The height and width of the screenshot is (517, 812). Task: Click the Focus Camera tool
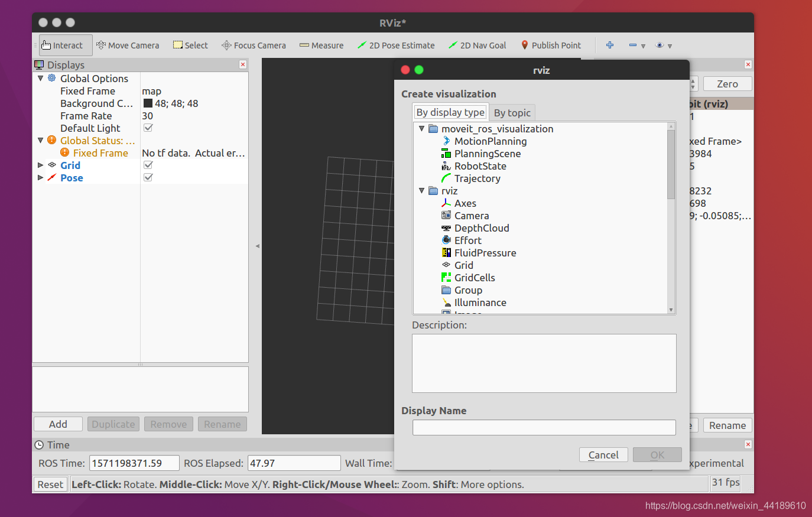pyautogui.click(x=254, y=45)
